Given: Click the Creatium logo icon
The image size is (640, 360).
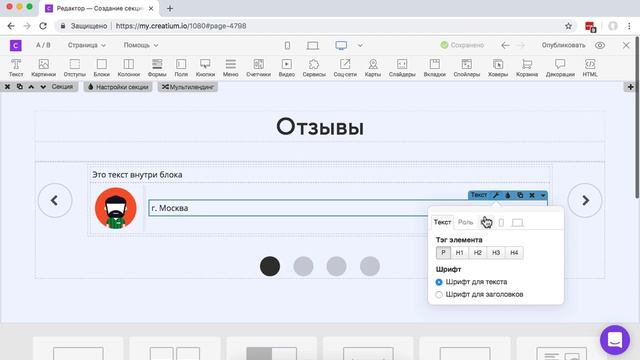Looking at the screenshot, I should 16,45.
